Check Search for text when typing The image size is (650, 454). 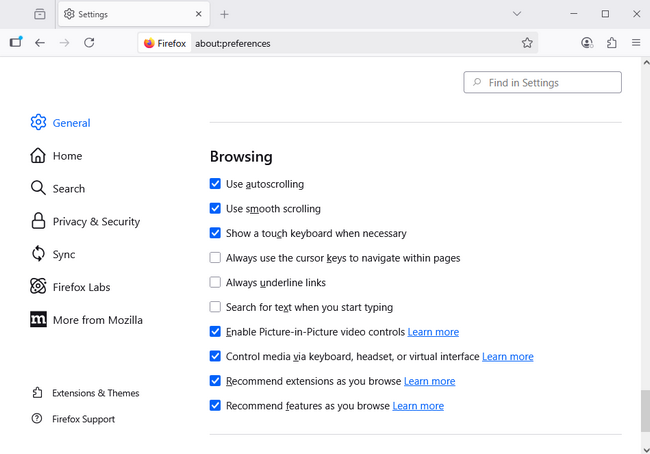click(215, 307)
